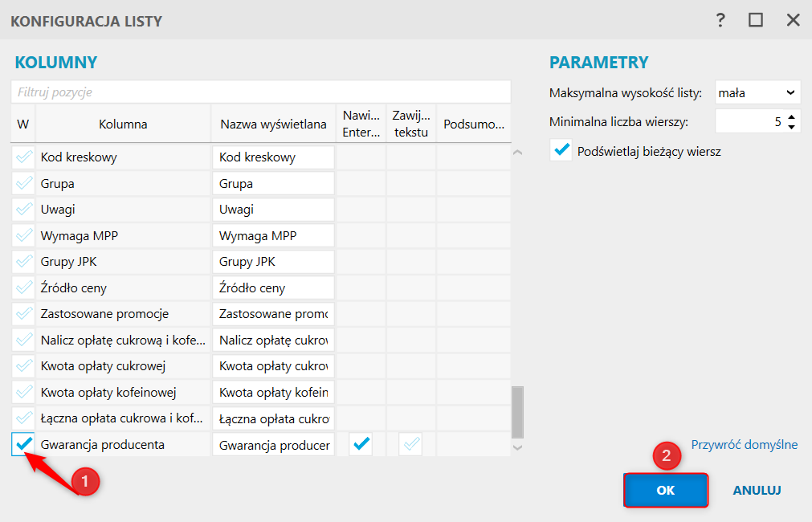Toggle visibility checkbox for Źródło ceny

[23, 288]
